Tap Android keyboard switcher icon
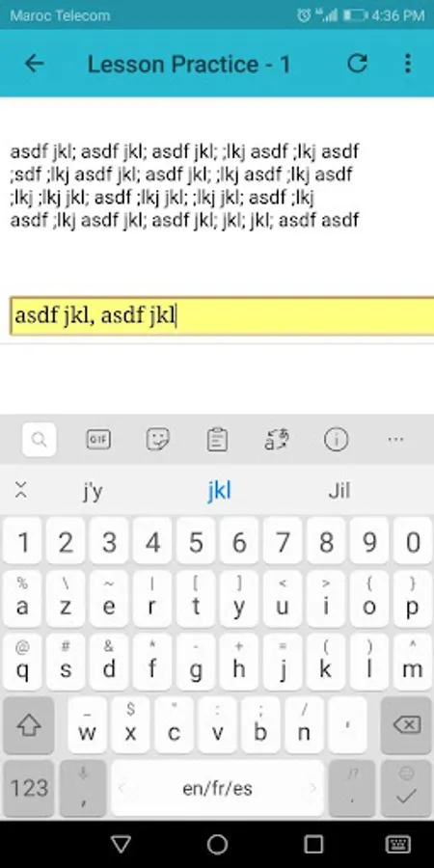 [x=397, y=844]
